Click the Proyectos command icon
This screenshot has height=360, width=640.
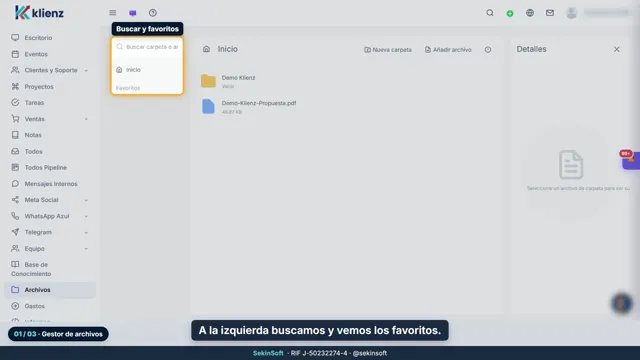15,87
